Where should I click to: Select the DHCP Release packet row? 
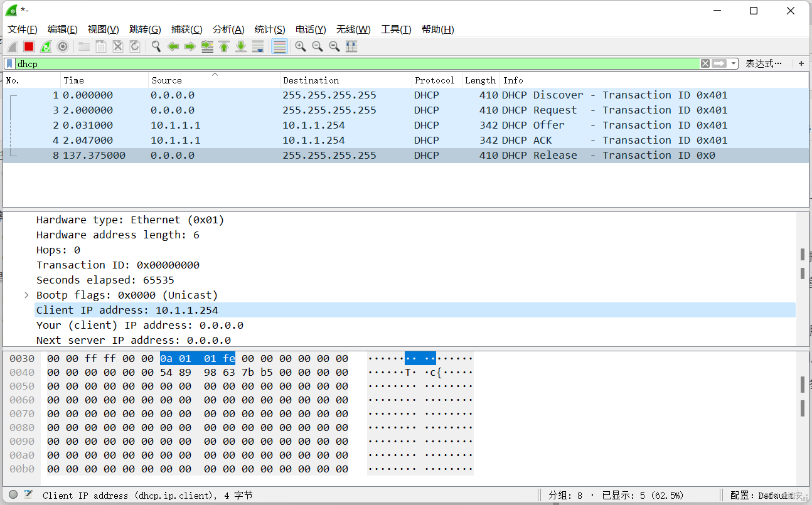405,156
